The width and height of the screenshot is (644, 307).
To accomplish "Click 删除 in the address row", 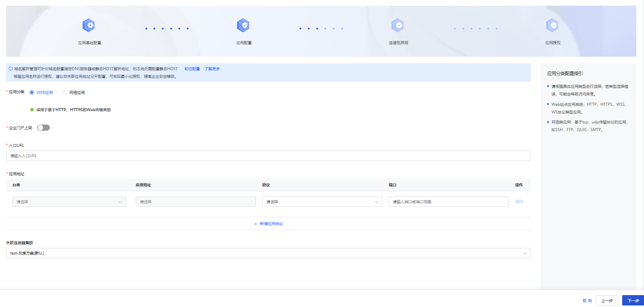I will tap(519, 202).
